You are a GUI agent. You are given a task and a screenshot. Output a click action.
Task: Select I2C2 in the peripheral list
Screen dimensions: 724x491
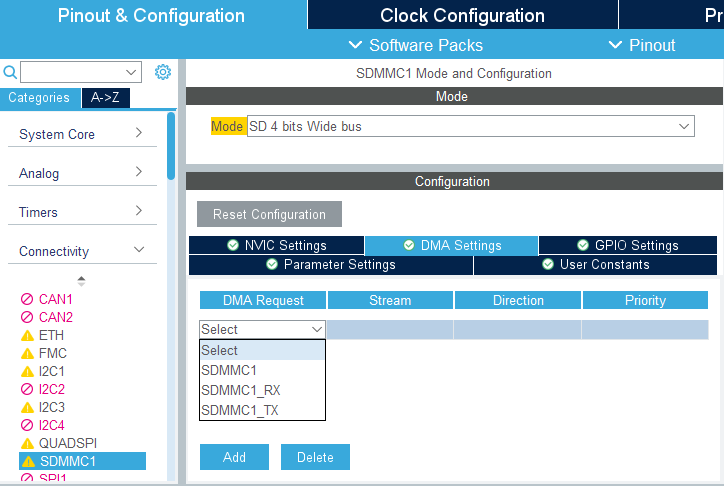point(52,389)
